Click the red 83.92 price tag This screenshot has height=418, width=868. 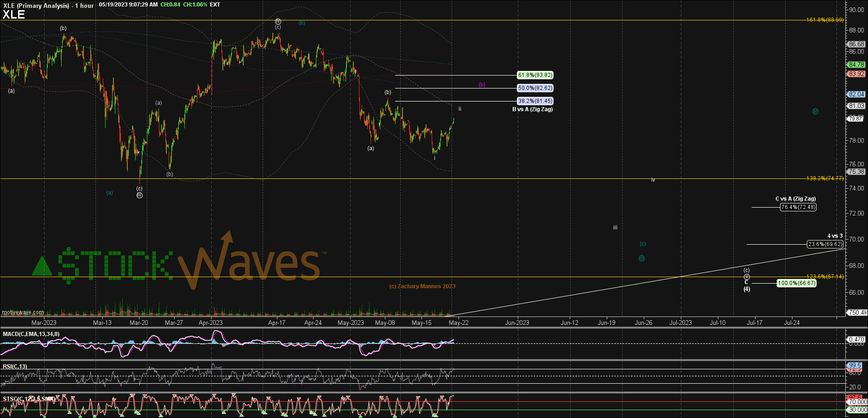click(x=856, y=74)
